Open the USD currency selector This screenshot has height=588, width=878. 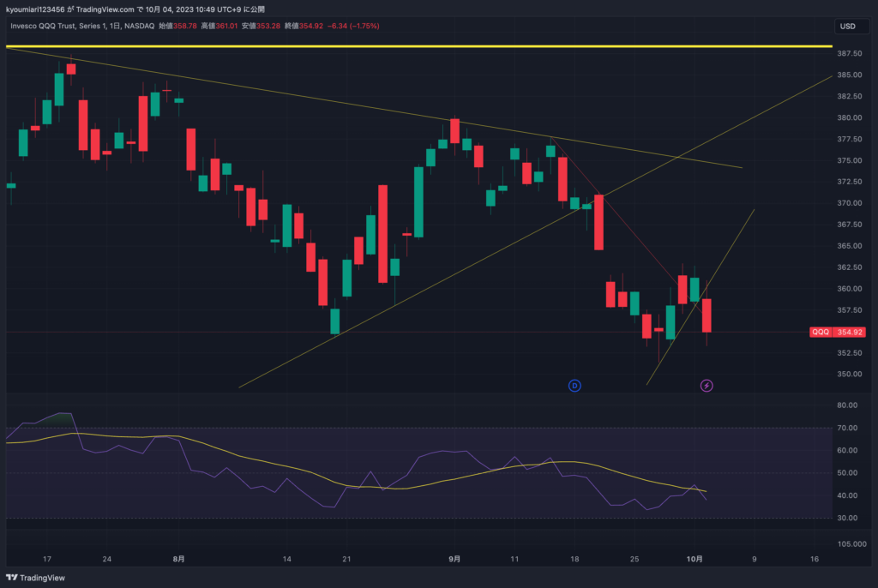851,27
